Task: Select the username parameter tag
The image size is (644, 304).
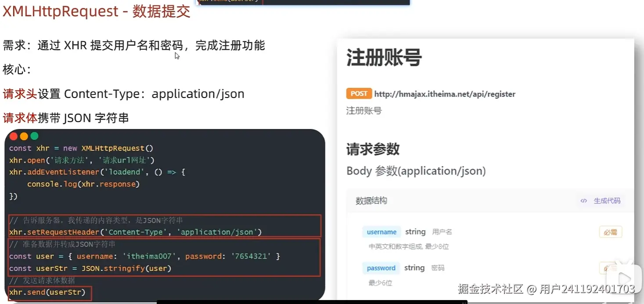Action: [381, 232]
